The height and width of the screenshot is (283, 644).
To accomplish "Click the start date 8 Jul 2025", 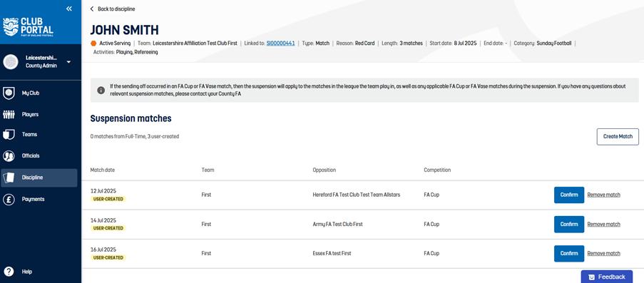I will tap(465, 43).
